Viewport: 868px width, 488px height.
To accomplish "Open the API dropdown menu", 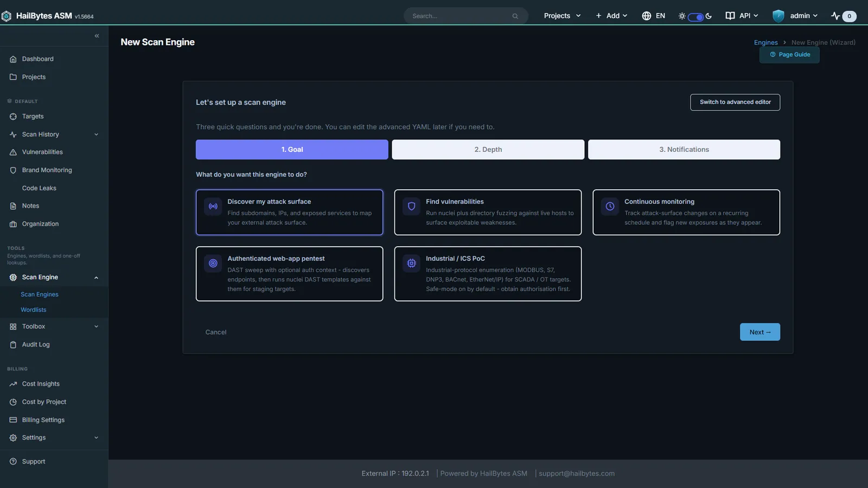I will [742, 16].
